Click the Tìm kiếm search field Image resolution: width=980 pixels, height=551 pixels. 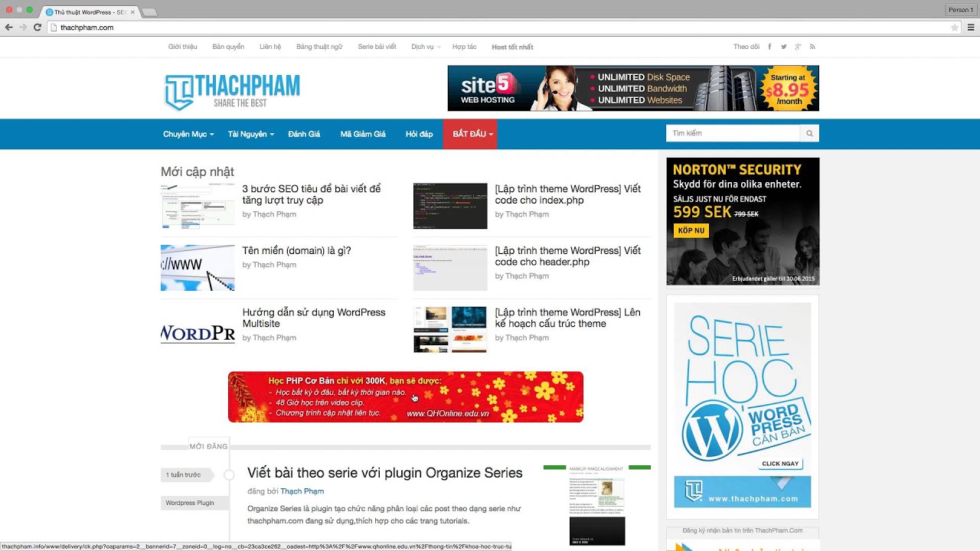pyautogui.click(x=733, y=133)
